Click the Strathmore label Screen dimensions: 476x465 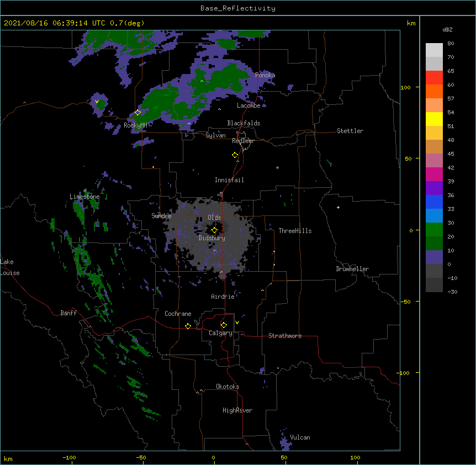coord(285,336)
